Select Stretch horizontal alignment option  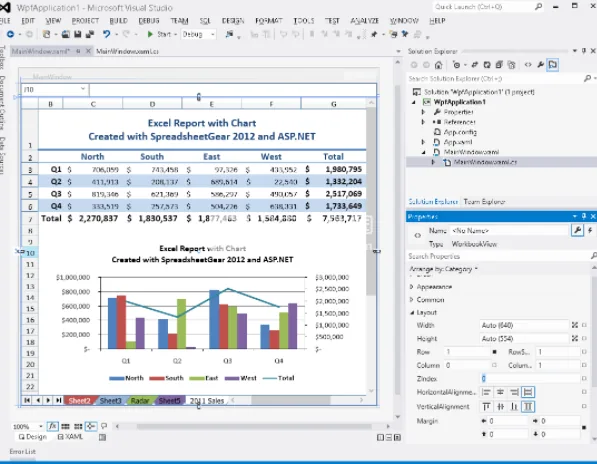point(528,392)
